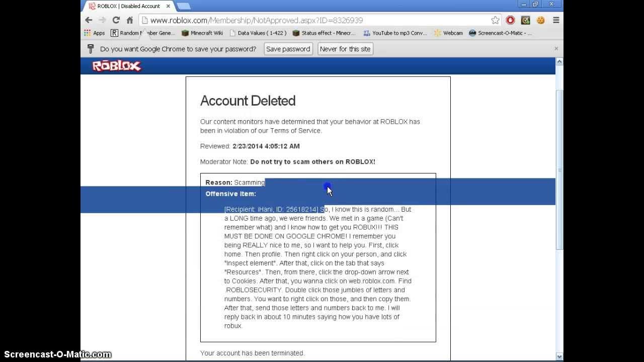Click the browser forward arrow
The height and width of the screenshot is (362, 644).
tap(102, 20)
